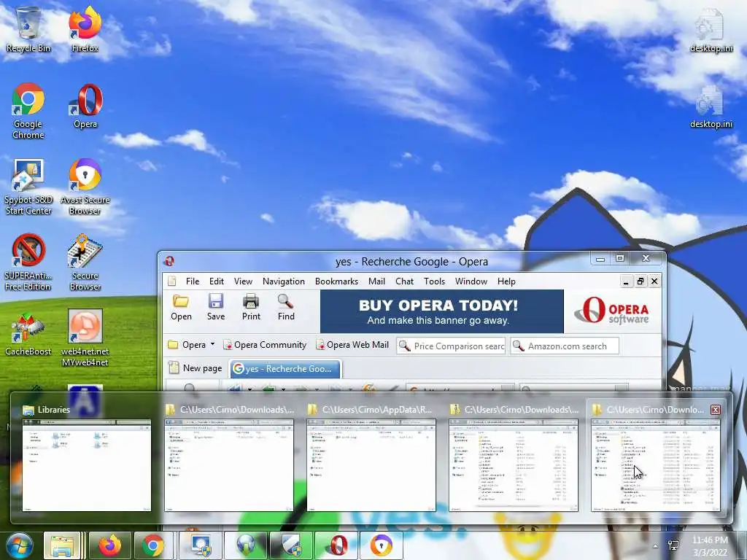Click the Chrome taskbar icon
This screenshot has height=560, width=747.
(153, 545)
